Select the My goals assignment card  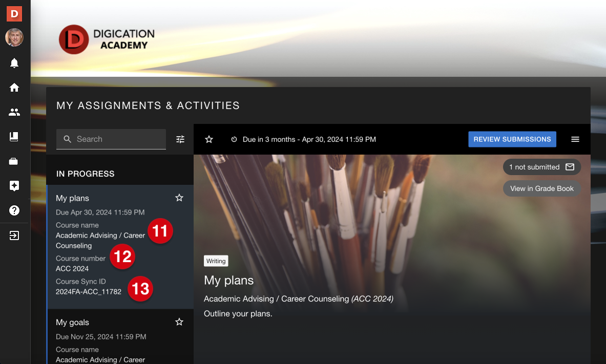click(120, 337)
